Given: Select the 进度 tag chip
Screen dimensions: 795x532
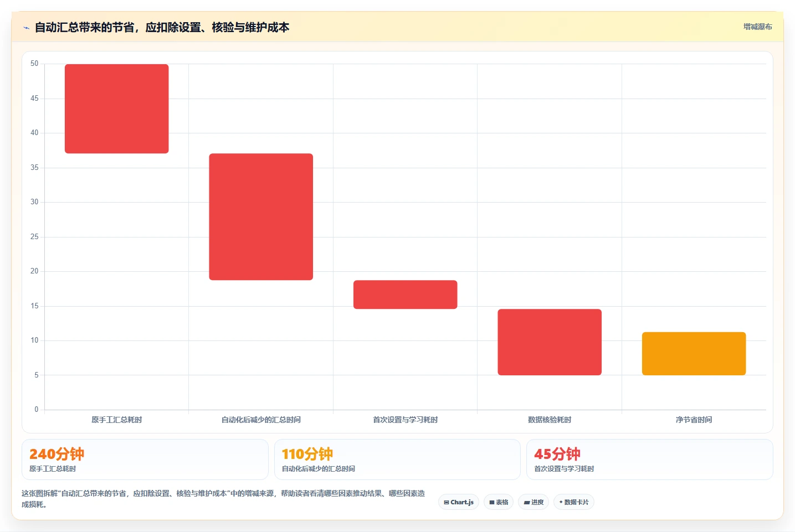Looking at the screenshot, I should (534, 502).
